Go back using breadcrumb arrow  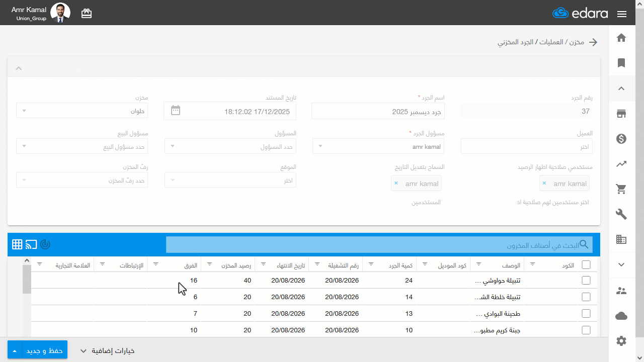point(593,42)
